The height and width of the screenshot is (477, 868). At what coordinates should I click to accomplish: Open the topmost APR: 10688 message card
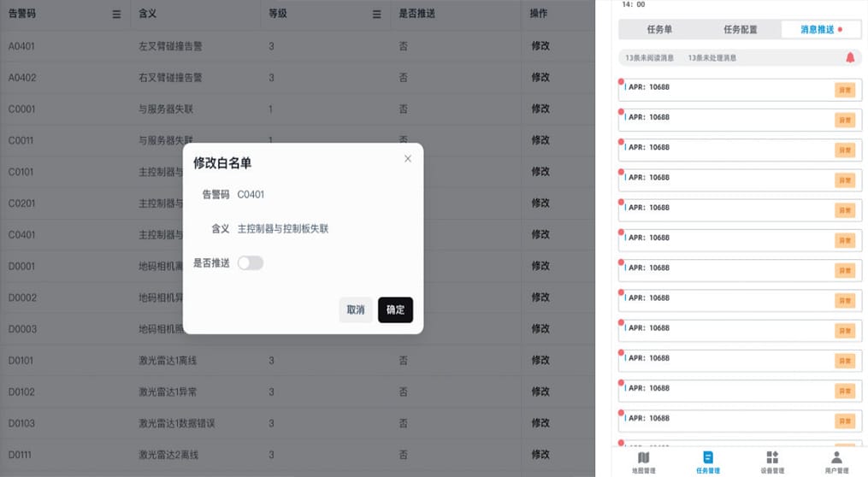(x=727, y=90)
